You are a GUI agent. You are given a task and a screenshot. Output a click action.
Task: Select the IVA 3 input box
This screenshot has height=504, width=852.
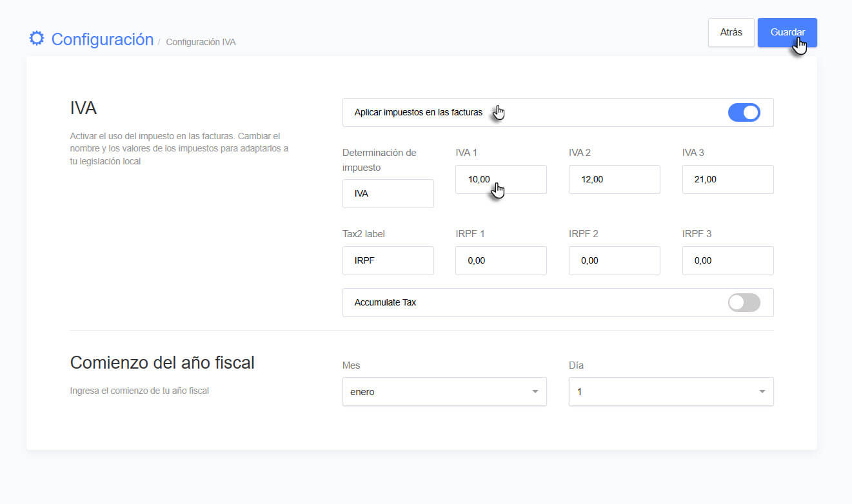(x=728, y=180)
